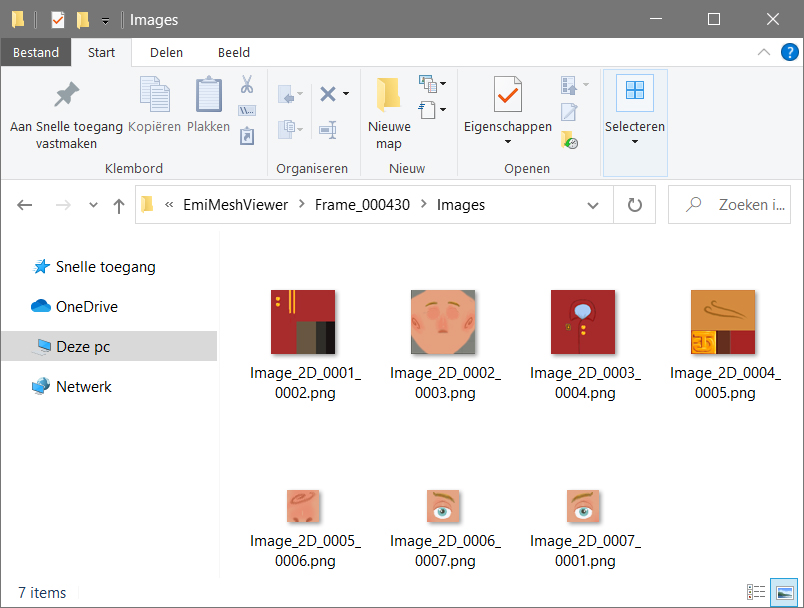Click the copy path icon in Klembord

click(x=247, y=111)
